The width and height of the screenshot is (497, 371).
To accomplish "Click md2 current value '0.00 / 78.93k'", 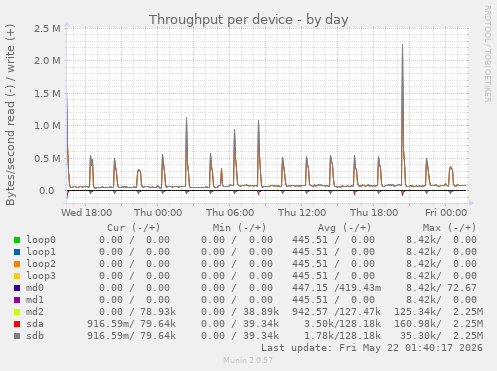I will point(137,312).
